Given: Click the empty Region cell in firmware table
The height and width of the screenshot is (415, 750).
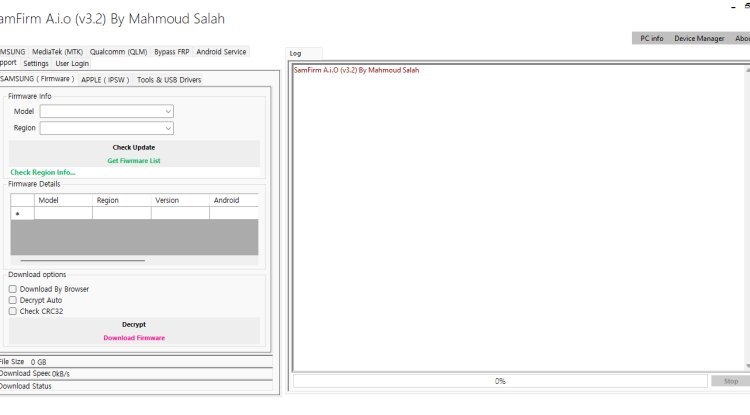Looking at the screenshot, I should click(121, 213).
